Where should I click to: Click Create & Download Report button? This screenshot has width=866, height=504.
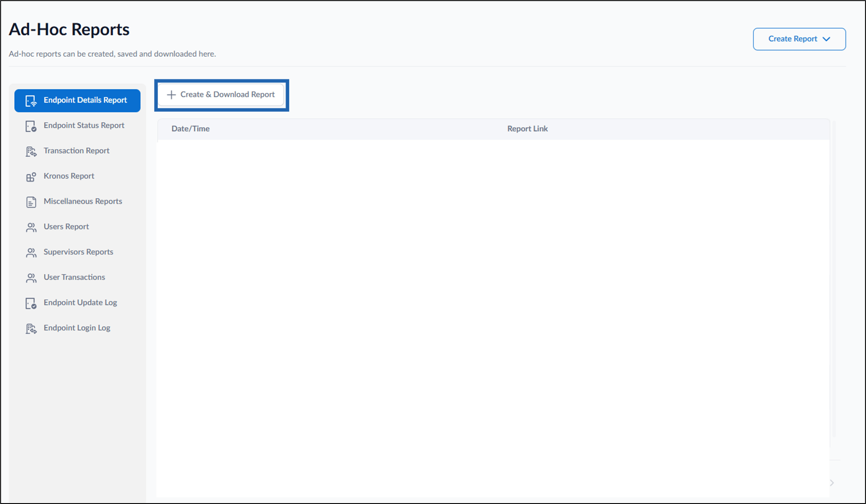click(221, 95)
